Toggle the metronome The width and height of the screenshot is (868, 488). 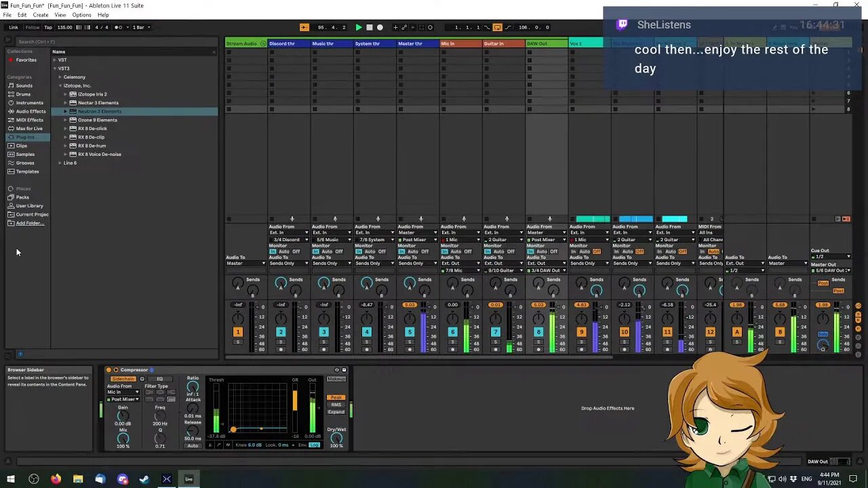click(119, 27)
